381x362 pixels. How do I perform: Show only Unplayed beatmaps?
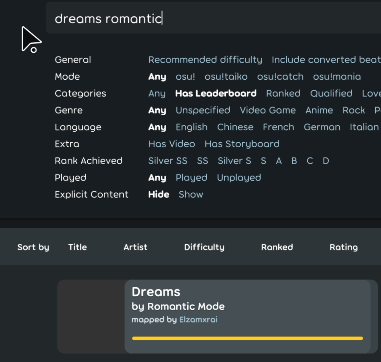pos(239,178)
